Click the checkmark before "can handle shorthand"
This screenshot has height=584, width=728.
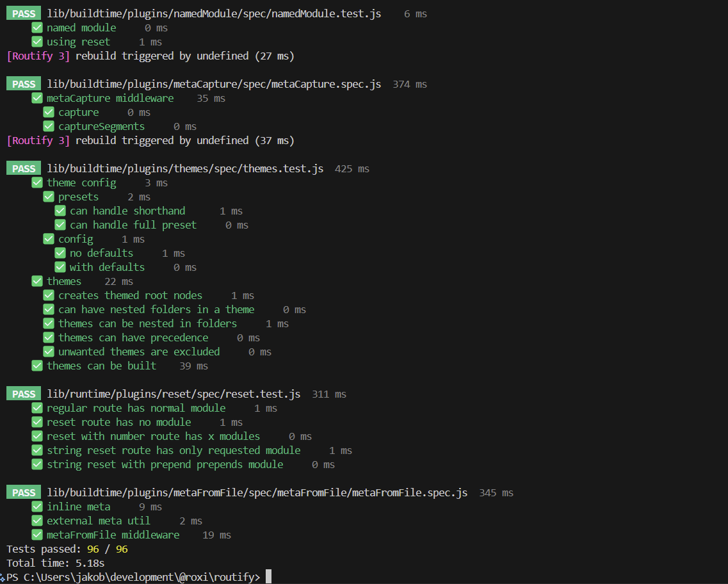pyautogui.click(x=60, y=211)
